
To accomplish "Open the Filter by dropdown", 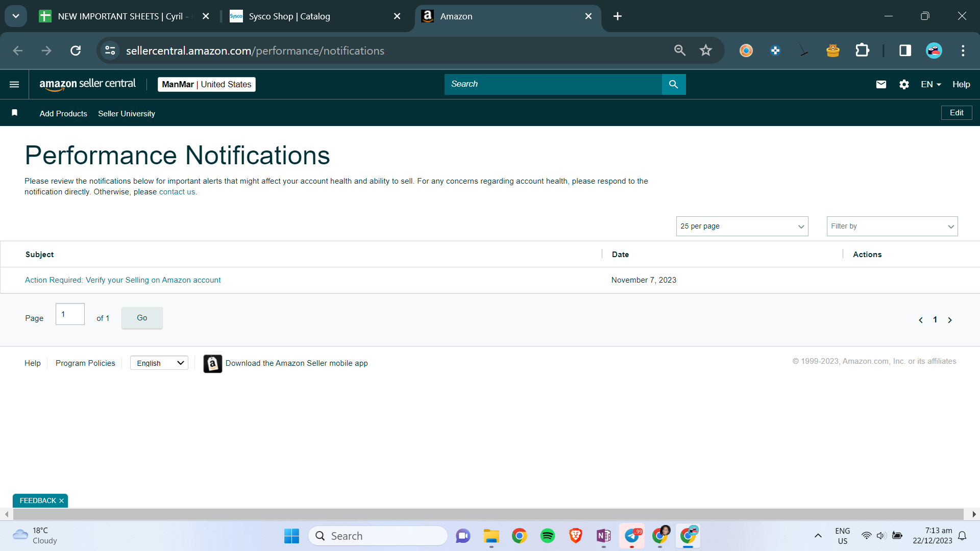I will click(x=892, y=226).
